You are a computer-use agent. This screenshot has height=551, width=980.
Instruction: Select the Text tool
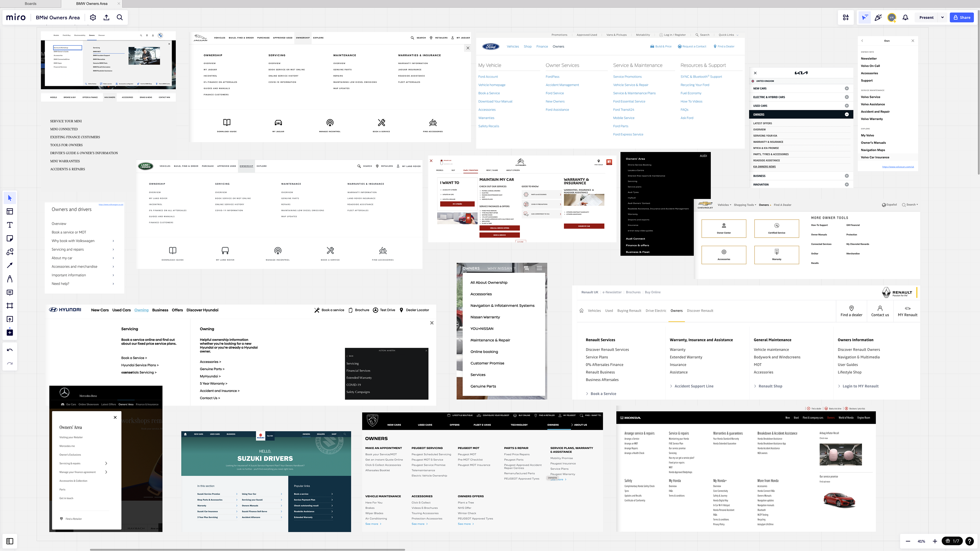[x=10, y=225]
